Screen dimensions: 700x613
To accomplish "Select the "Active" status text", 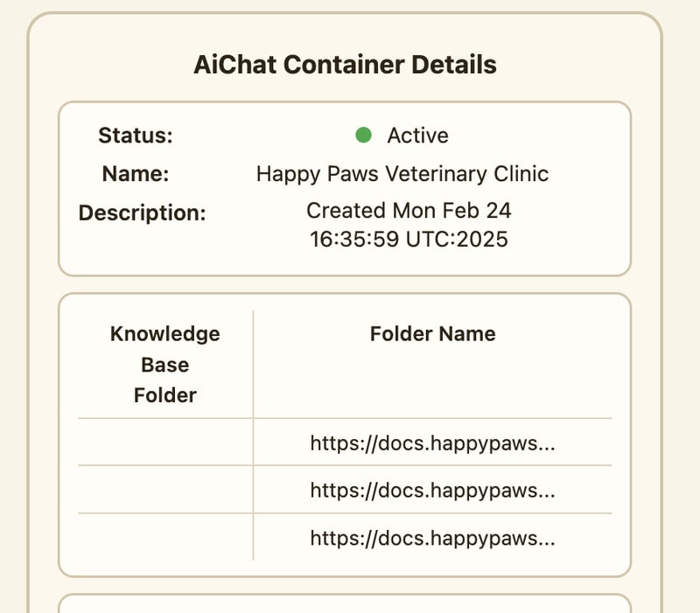I will (417, 136).
